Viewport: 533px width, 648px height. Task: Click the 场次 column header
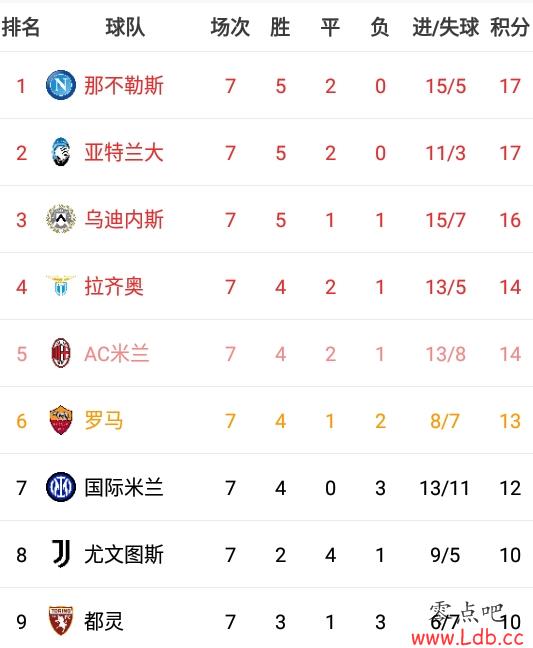coord(230,27)
